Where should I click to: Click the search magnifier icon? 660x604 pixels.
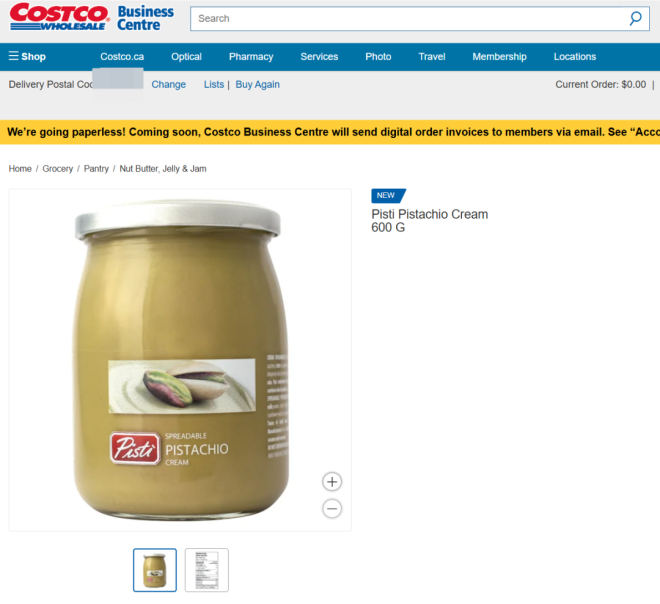point(635,19)
